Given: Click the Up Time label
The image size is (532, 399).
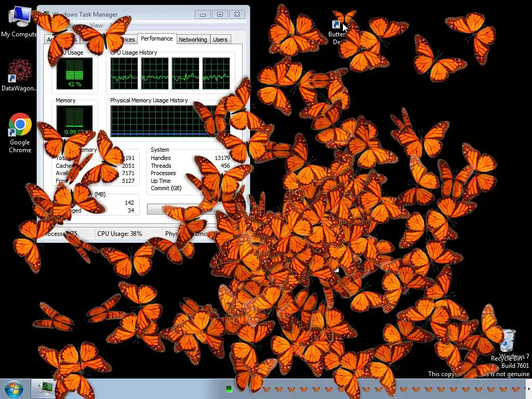Looking at the screenshot, I should tap(161, 181).
